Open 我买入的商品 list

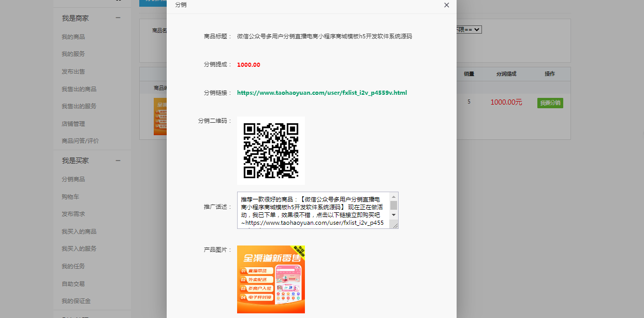(x=79, y=232)
